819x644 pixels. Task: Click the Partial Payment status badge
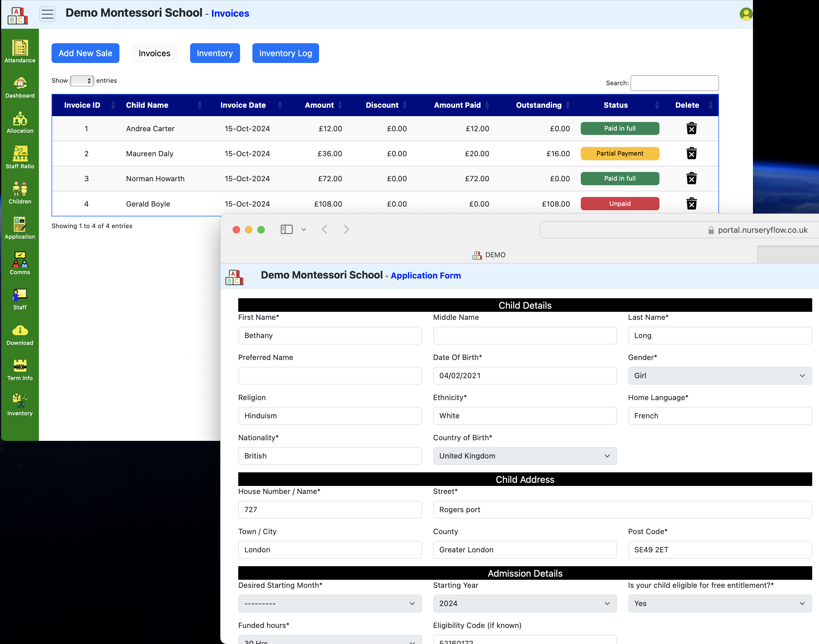pos(620,153)
